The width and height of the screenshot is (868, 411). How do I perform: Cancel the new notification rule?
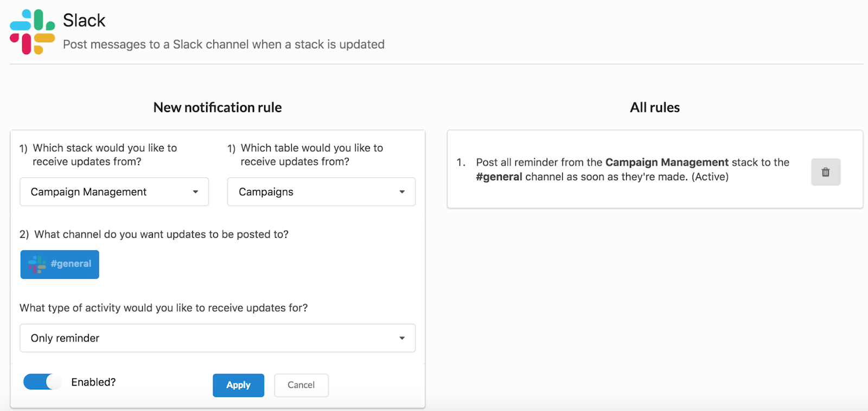(301, 385)
